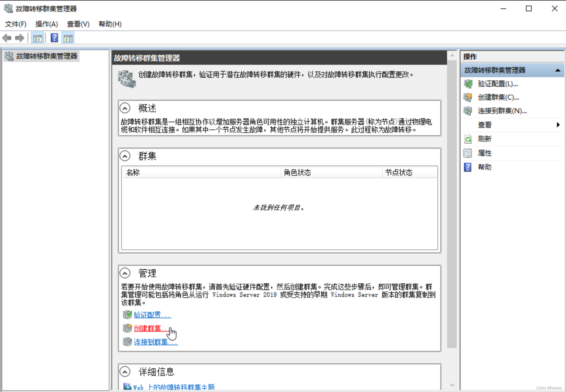Click the Forward arrow toolbar icon
This screenshot has width=566, height=392.
click(20, 38)
